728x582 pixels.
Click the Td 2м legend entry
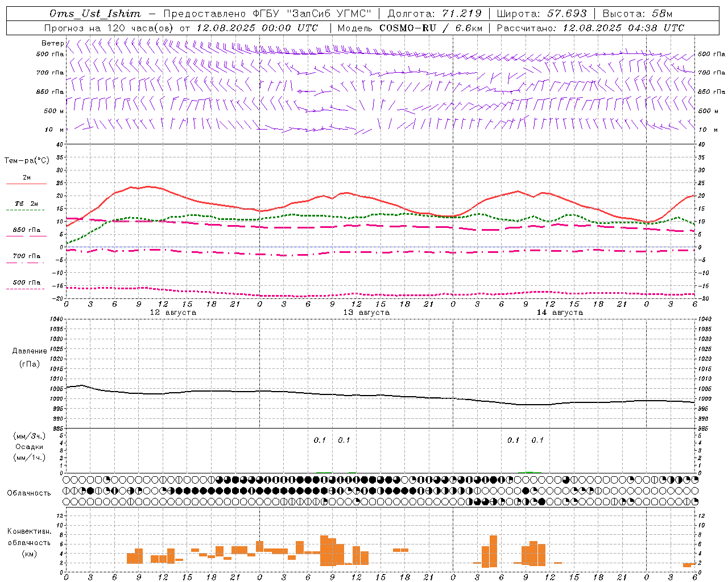tap(26, 203)
